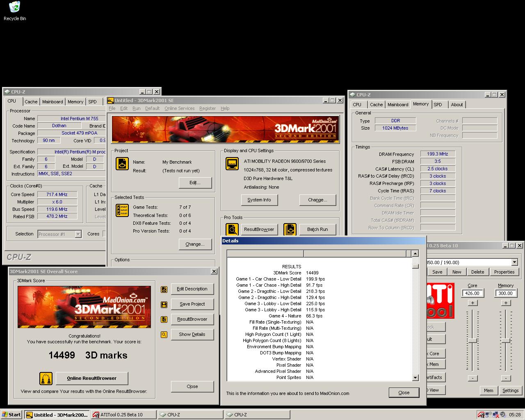Viewport: 525px width, 420px height.
Task: Click the small Edit Description icon
Action: tap(164, 290)
